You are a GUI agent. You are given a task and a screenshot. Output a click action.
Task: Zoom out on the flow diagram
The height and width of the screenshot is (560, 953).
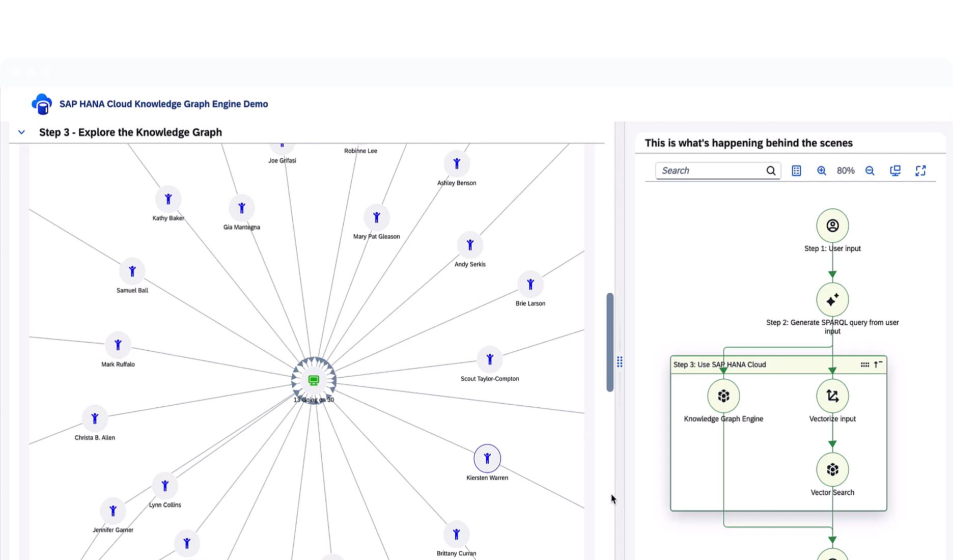point(870,171)
